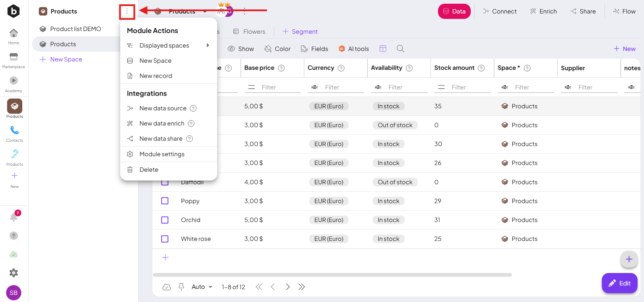This screenshot has width=644, height=302.
Task: Open the notifications bell icon
Action: click(14, 217)
